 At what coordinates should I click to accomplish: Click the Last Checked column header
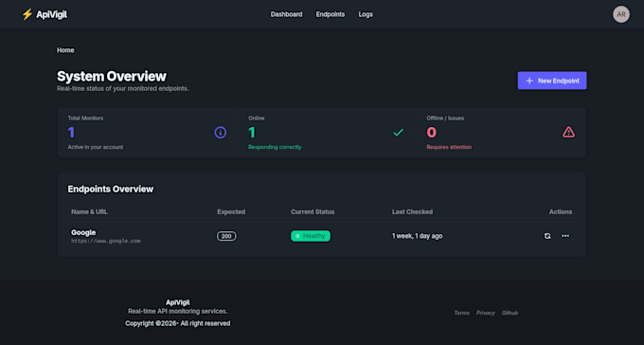[x=412, y=211]
